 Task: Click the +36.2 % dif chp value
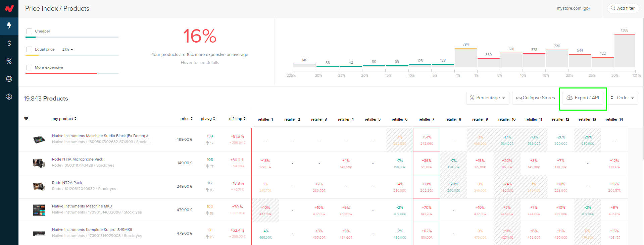coord(237,160)
